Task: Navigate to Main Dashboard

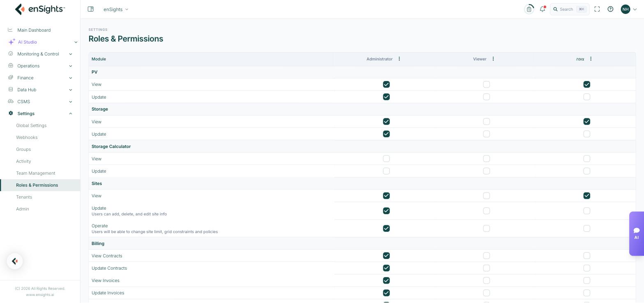Action: (x=34, y=30)
